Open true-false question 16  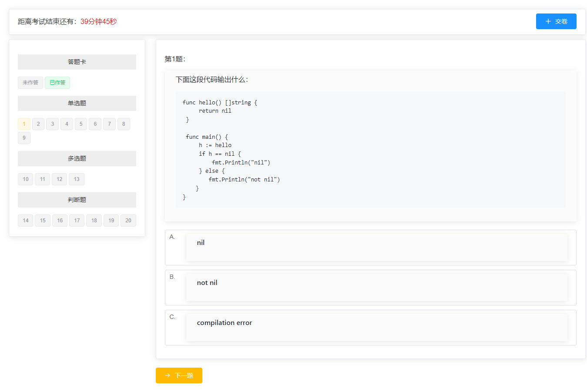[x=60, y=221]
